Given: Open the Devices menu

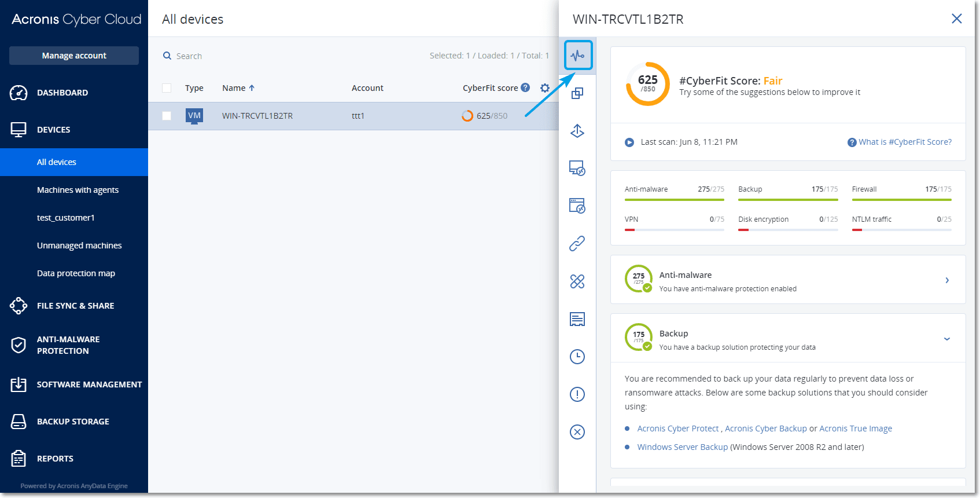Looking at the screenshot, I should pyautogui.click(x=74, y=130).
